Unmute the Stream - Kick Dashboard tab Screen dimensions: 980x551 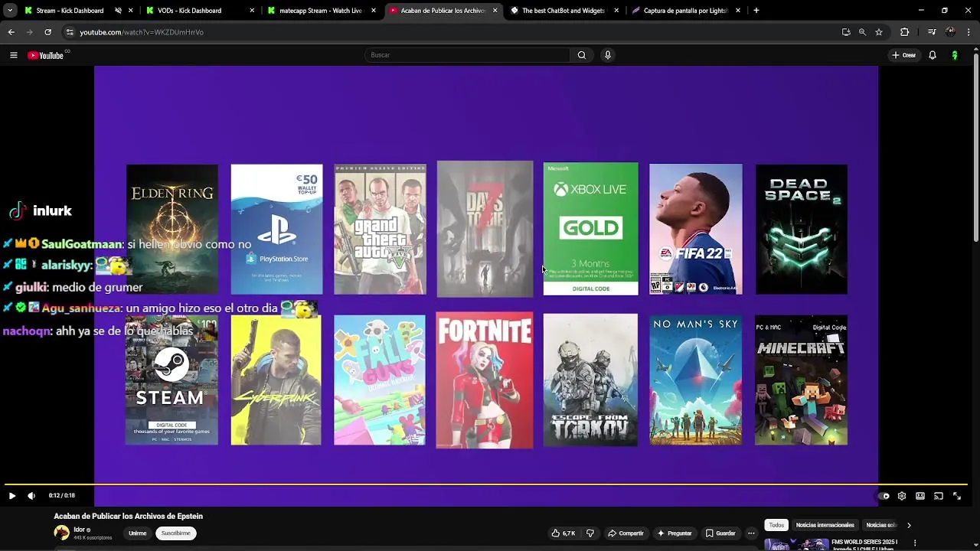[118, 11]
